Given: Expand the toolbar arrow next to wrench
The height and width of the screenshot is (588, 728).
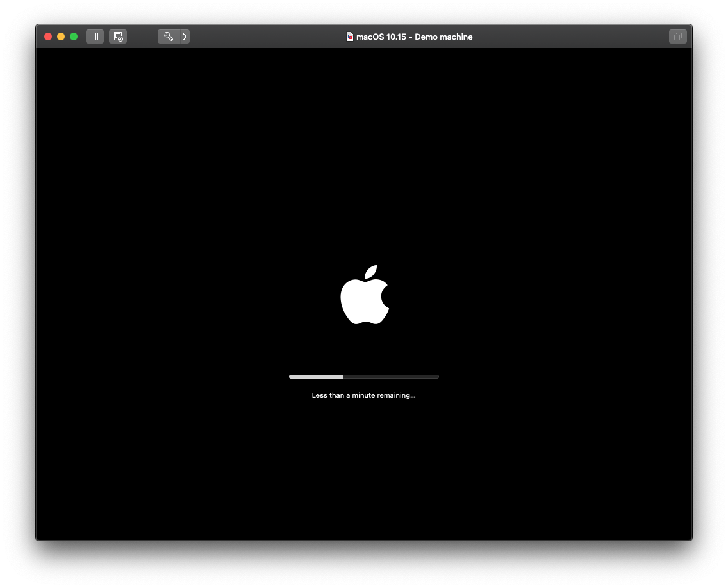Looking at the screenshot, I should point(185,37).
